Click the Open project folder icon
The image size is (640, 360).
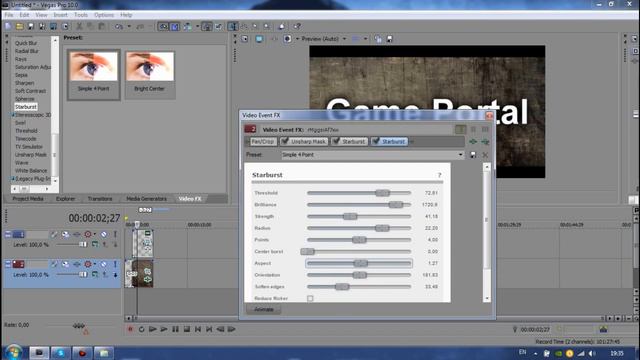[x=20, y=27]
